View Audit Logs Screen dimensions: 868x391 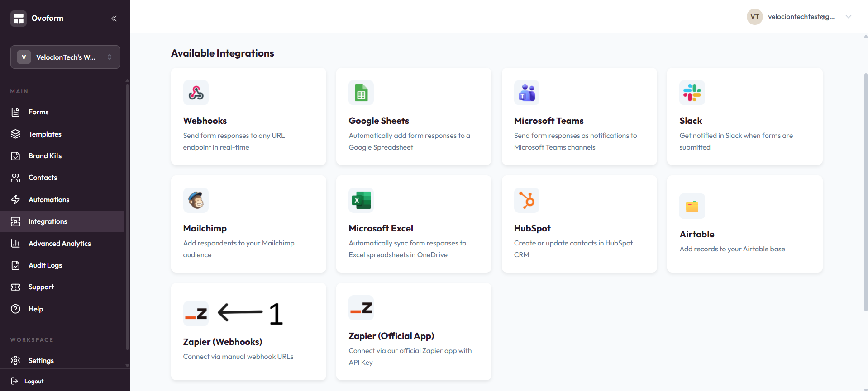[45, 265]
